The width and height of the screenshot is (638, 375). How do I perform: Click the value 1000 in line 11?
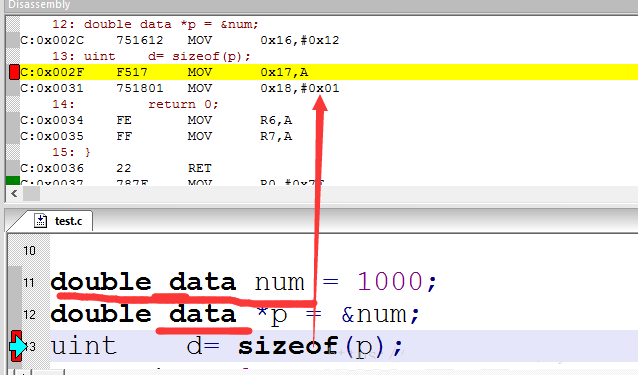click(x=390, y=281)
